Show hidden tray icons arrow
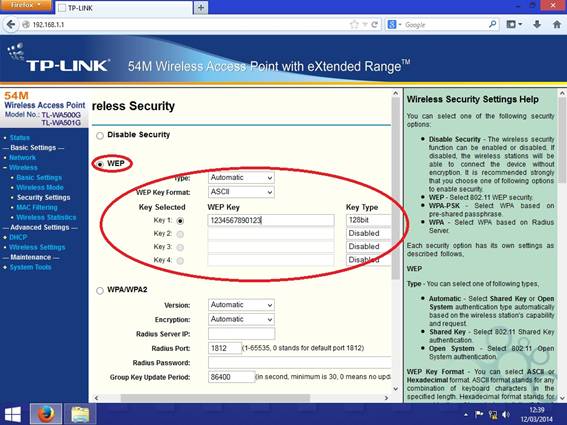Image resolution: width=567 pixels, height=425 pixels. click(466, 415)
